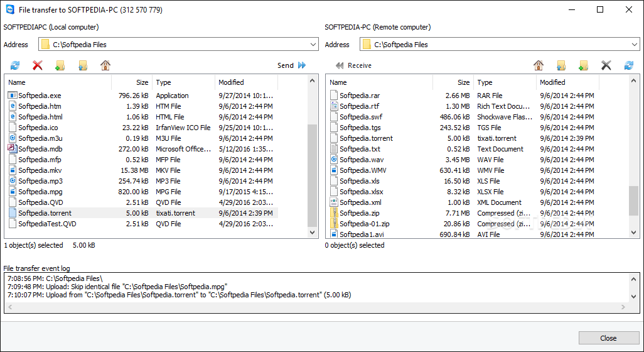
Task: Sort local files by Name column
Action: pyautogui.click(x=58, y=82)
